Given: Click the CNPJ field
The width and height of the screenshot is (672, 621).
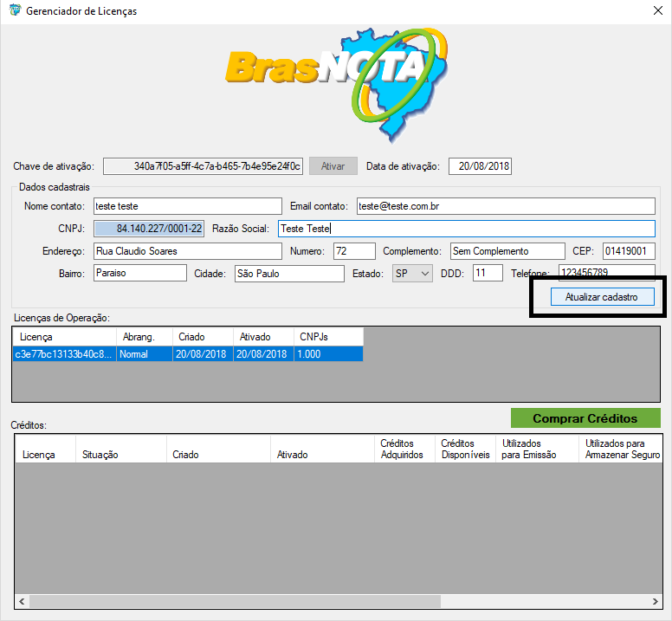Looking at the screenshot, I should tap(149, 229).
